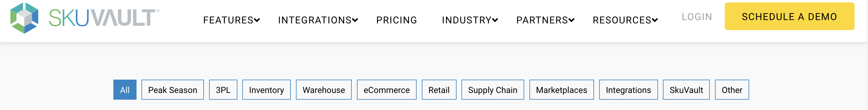Image resolution: width=868 pixels, height=110 pixels.
Task: Filter posts by Peak Season
Action: tap(173, 90)
